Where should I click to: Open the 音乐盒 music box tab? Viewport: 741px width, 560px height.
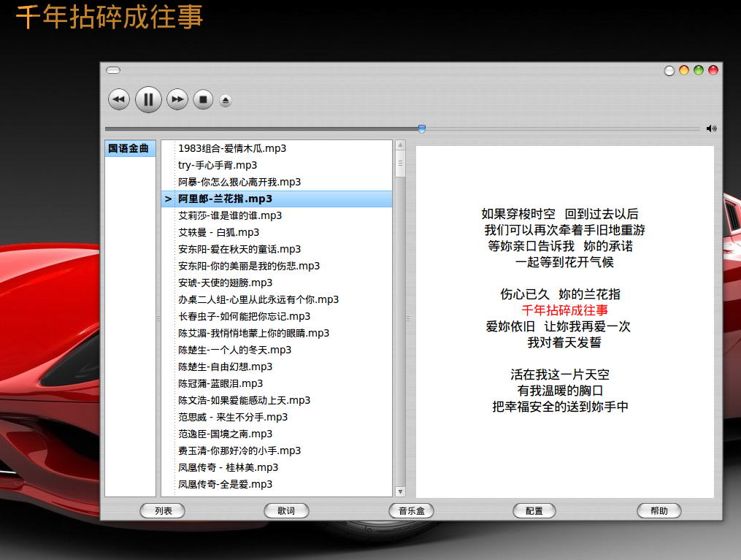click(x=411, y=511)
